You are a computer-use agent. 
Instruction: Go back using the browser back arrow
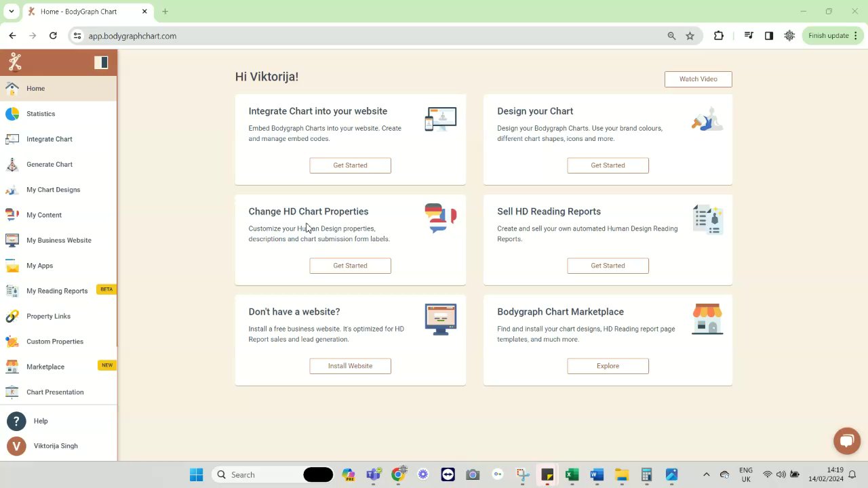(12, 36)
